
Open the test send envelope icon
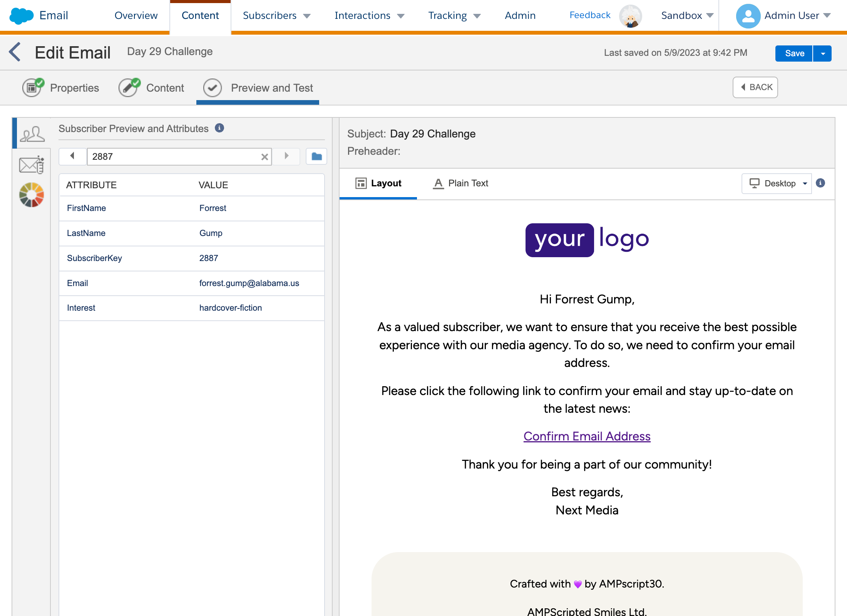coord(32,165)
